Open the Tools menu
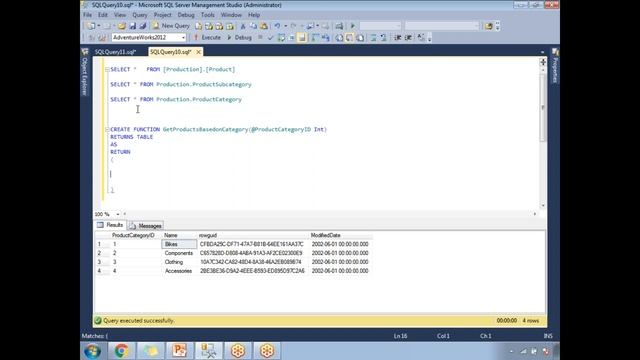 pyautogui.click(x=207, y=15)
